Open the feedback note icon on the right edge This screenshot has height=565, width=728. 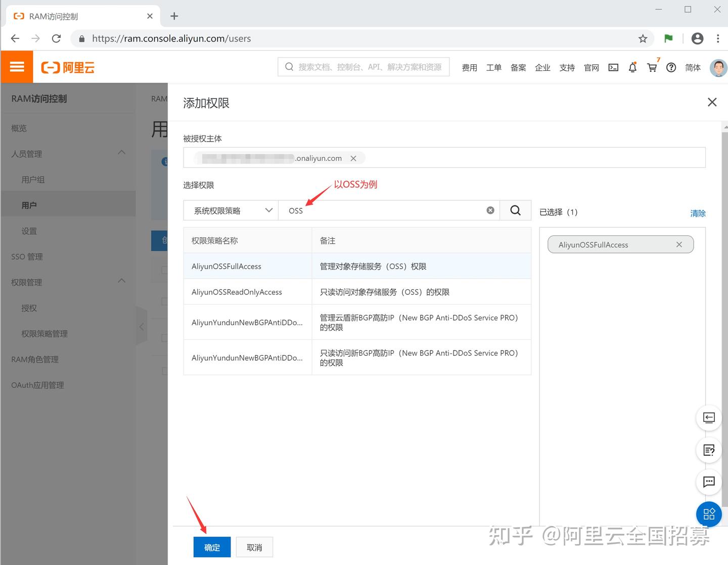pos(709,450)
